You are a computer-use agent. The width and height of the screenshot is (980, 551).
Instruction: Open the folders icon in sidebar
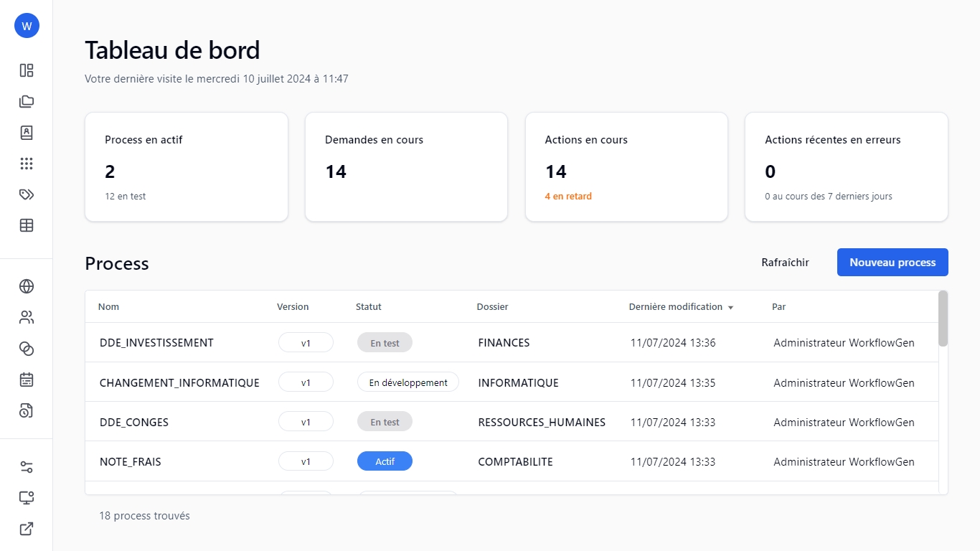(x=27, y=101)
